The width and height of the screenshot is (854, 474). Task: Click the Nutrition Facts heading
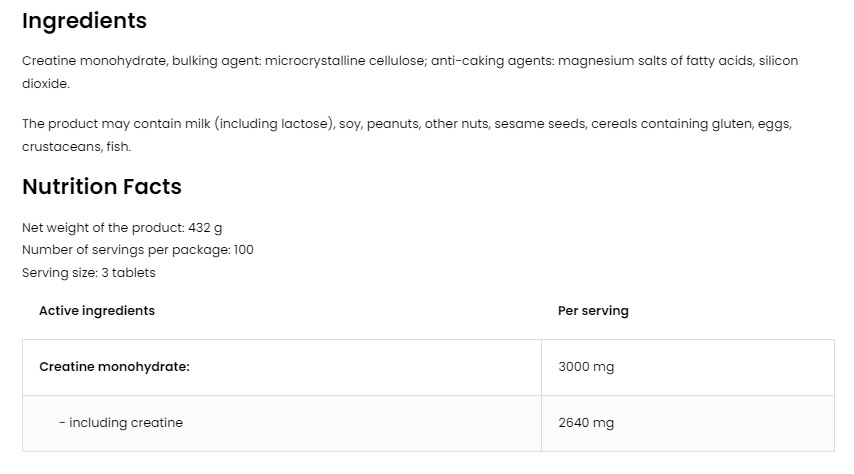[x=102, y=186]
